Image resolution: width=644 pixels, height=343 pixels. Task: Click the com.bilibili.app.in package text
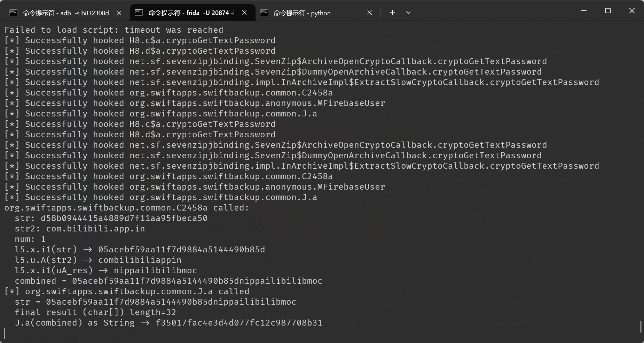95,229
